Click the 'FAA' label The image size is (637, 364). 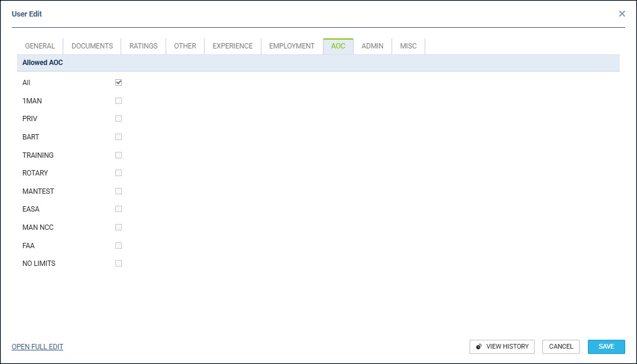pyautogui.click(x=28, y=245)
